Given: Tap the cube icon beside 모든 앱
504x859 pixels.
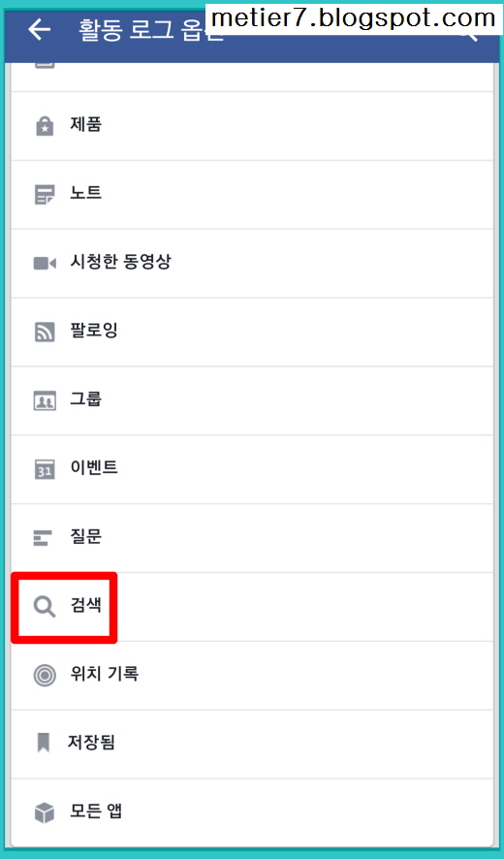Looking at the screenshot, I should (45, 812).
